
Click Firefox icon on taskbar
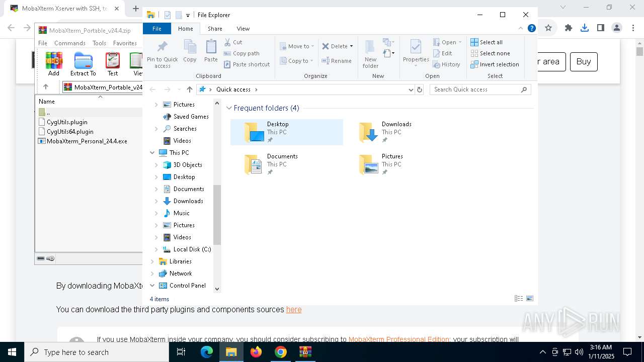click(x=256, y=352)
